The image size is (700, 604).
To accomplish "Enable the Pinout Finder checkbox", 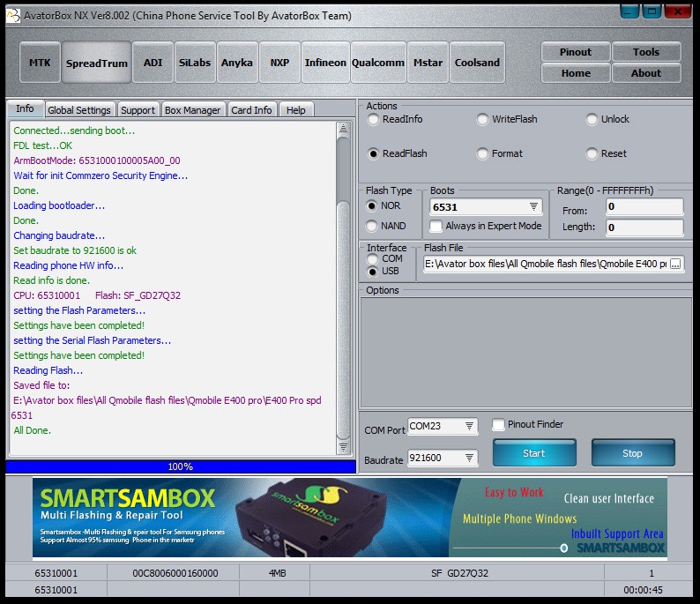I will coord(528,424).
